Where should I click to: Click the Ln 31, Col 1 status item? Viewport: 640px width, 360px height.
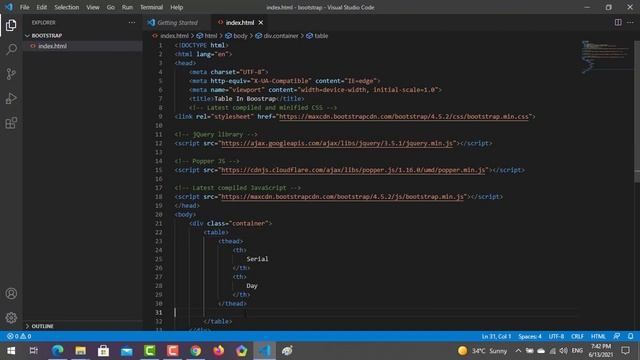point(496,336)
